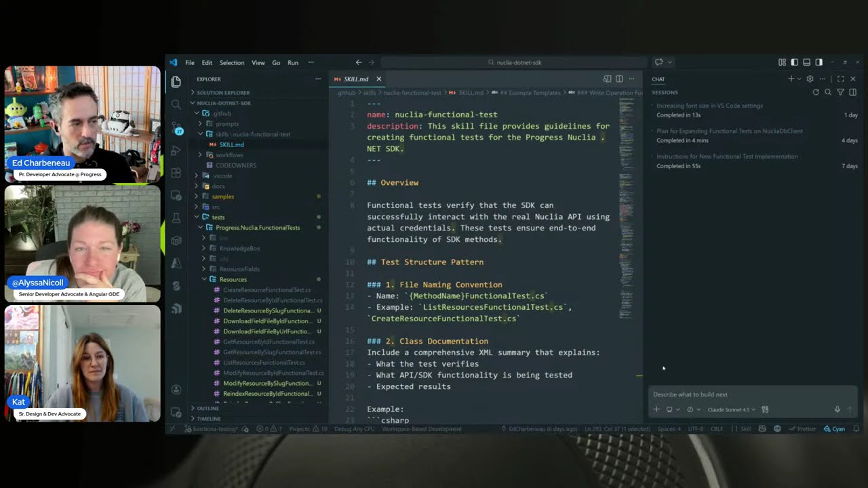This screenshot has width=868, height=488.
Task: Toggle the primary side bar layout button
Action: (x=794, y=62)
